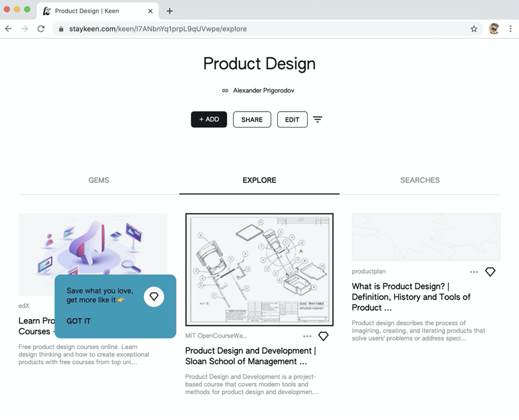Open the Chrome three-dot menu
Image resolution: width=519 pixels, height=420 pixels.
pos(510,29)
